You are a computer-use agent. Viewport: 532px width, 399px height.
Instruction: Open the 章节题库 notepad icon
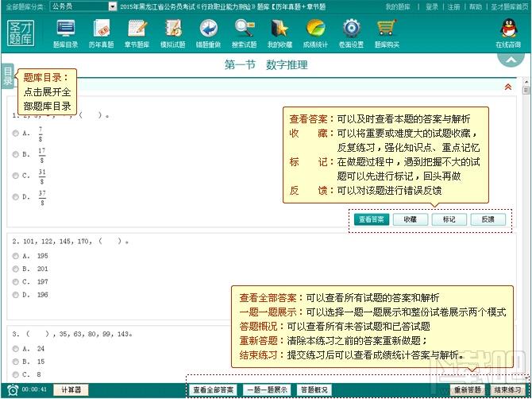click(137, 33)
